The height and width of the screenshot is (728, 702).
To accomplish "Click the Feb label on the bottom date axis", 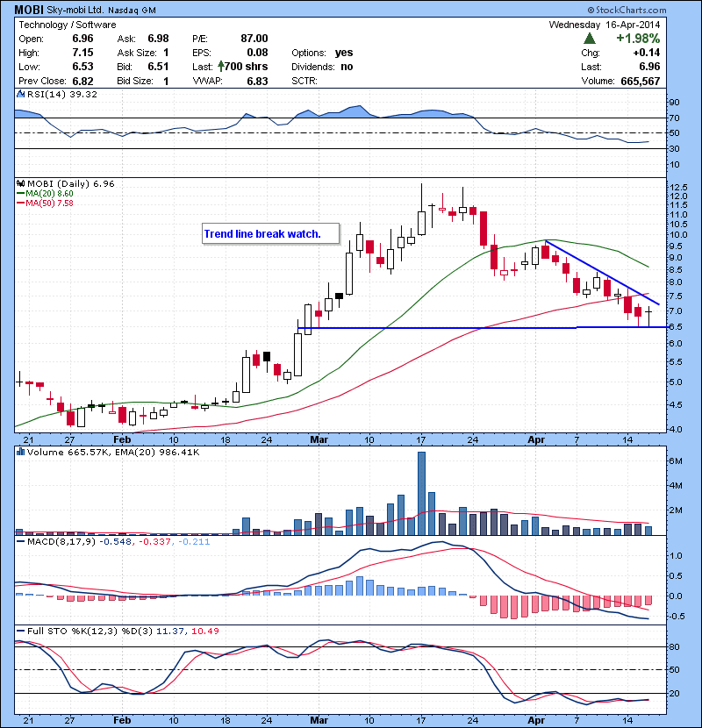I will click(122, 720).
